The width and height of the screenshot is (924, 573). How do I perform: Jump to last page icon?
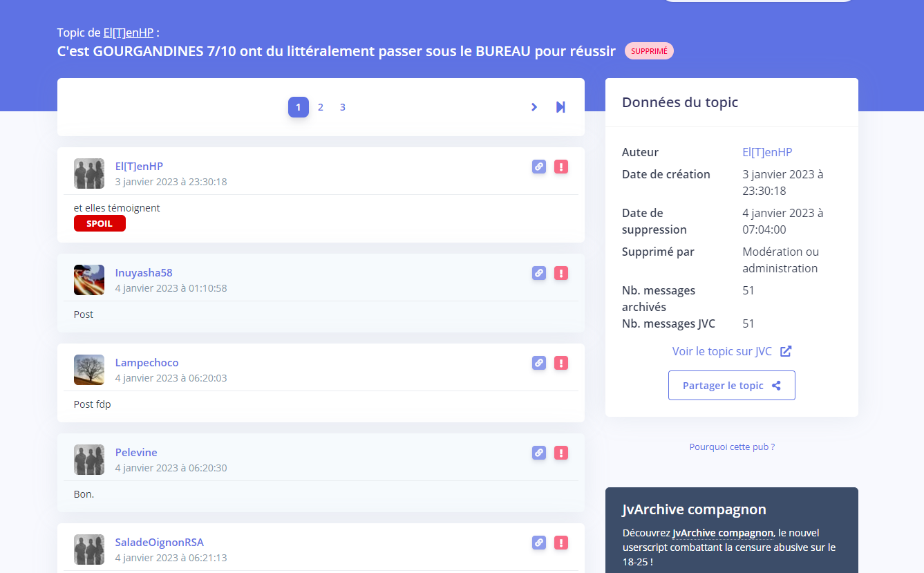(560, 107)
